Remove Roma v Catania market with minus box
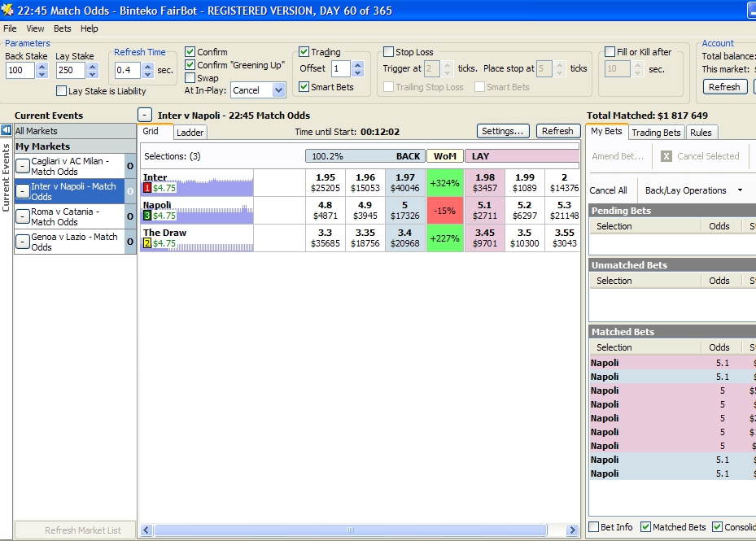Screen dimensions: 756x541 [x=23, y=216]
